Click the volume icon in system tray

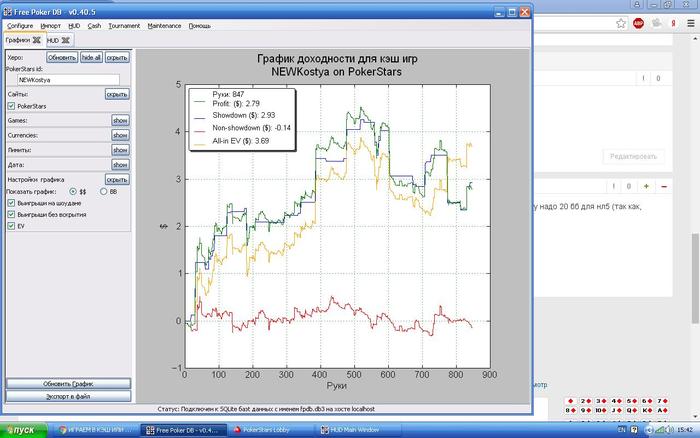(670, 430)
